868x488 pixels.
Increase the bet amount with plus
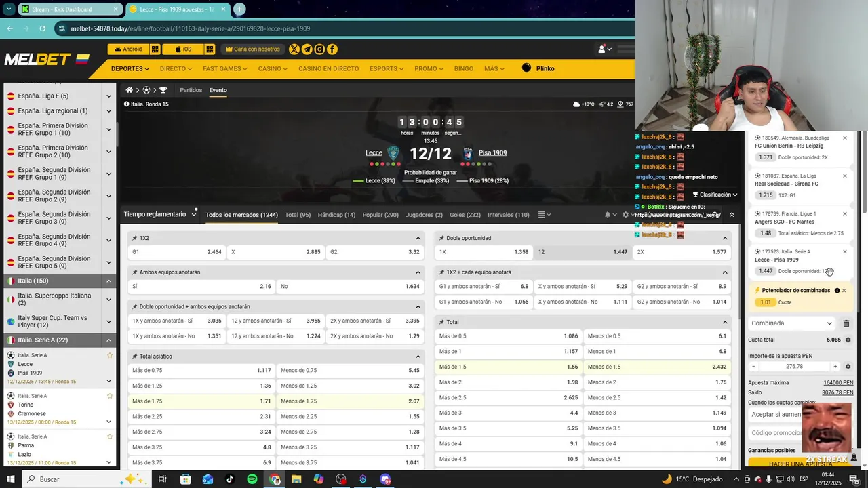(835, 367)
